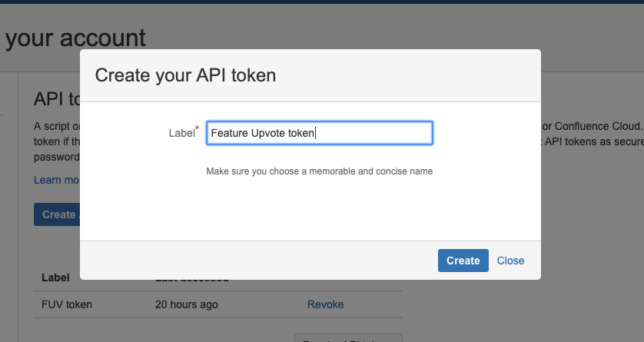This screenshot has width=644, height=342.
Task: Close the Create API token dialog
Action: tap(510, 261)
